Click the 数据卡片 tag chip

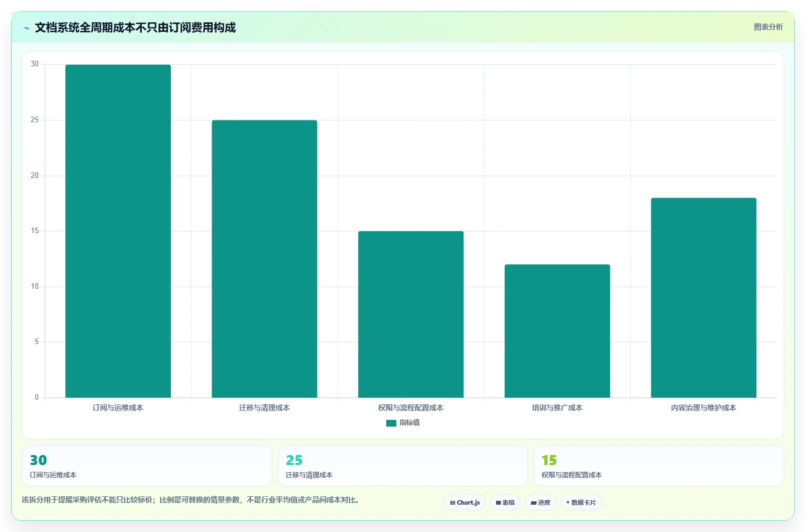[581, 502]
